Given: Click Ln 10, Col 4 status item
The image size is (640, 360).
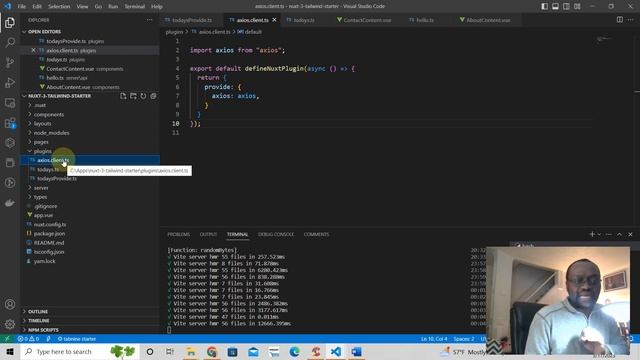Looking at the screenshot, I should [434, 339].
